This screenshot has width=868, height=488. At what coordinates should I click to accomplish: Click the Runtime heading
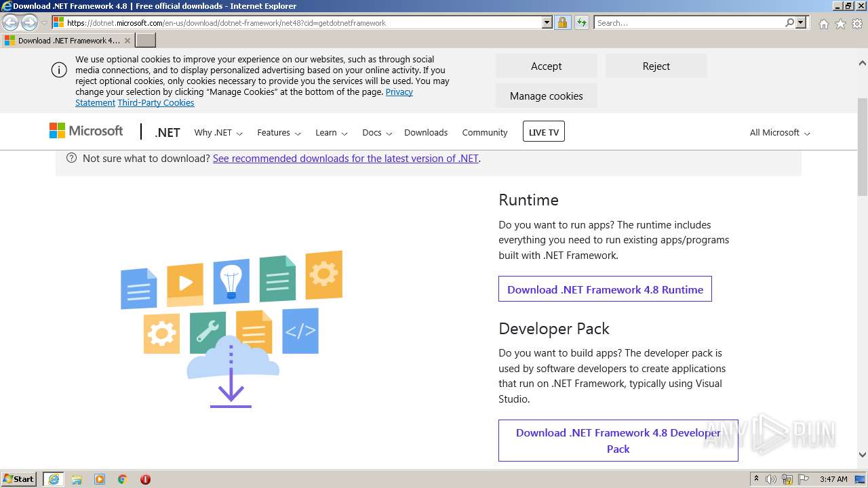(528, 200)
